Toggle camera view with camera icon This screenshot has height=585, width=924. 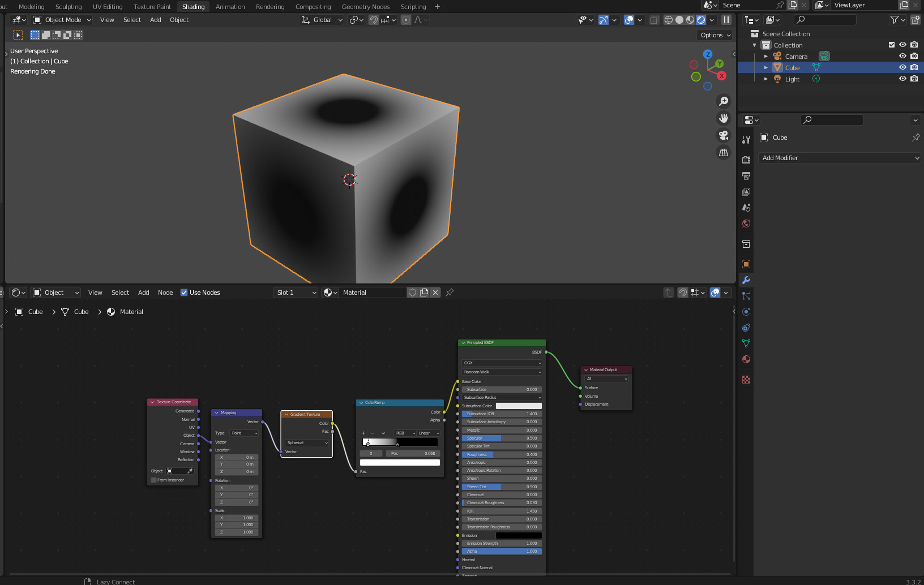click(724, 135)
